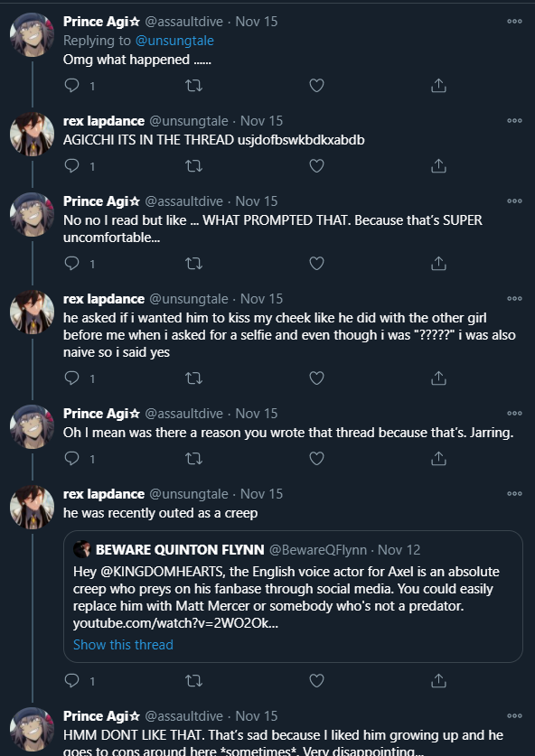Reply to the "Omg what happened" tweet

click(72, 86)
